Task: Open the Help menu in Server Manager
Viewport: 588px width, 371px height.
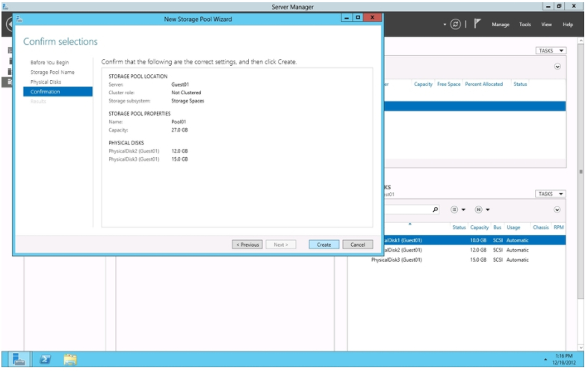Action: (x=568, y=25)
